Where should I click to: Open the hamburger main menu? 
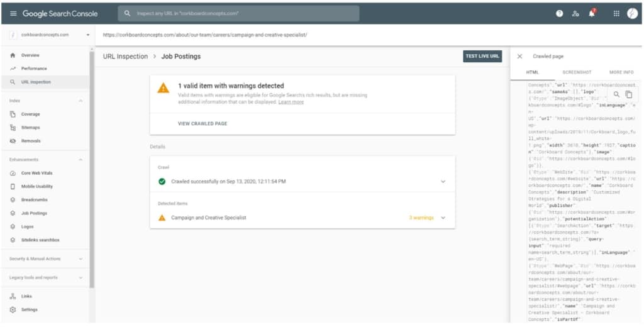pos(13,13)
